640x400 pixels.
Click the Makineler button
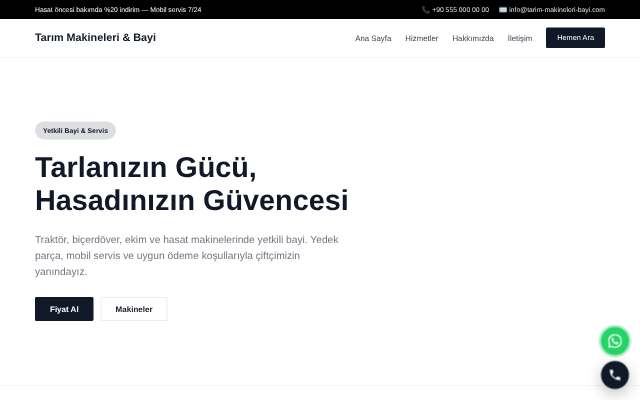pyautogui.click(x=134, y=309)
